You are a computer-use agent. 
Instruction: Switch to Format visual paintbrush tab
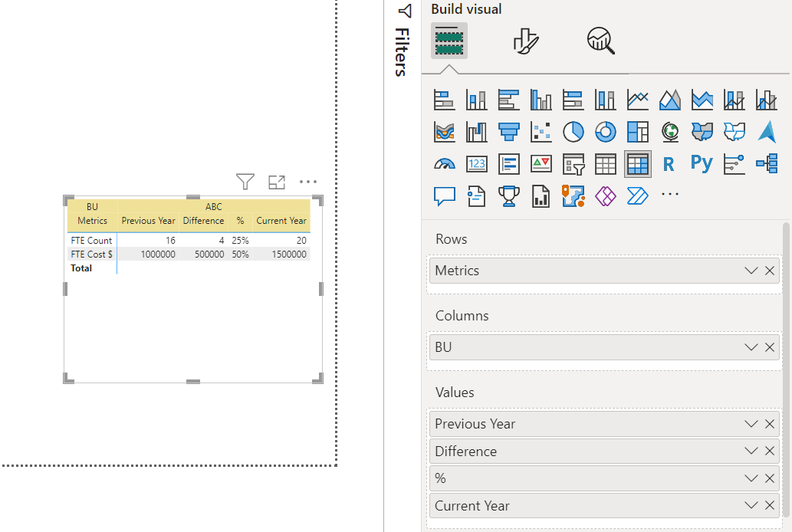(x=526, y=41)
